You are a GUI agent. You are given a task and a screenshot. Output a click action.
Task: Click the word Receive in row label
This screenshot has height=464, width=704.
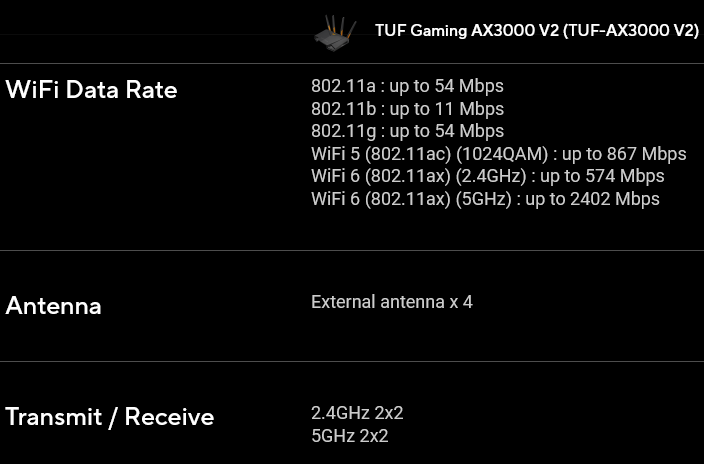pyautogui.click(x=169, y=417)
